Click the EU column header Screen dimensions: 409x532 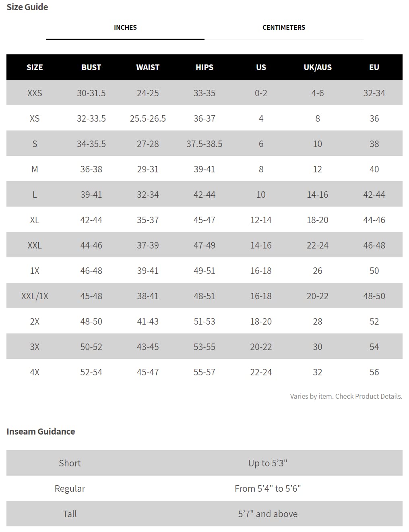point(374,67)
